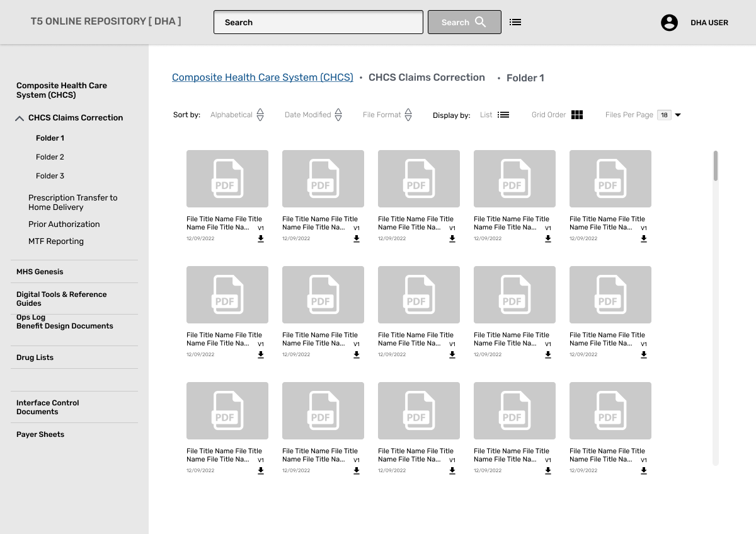Download fifth file in bottom row
The width and height of the screenshot is (756, 534).
(x=644, y=471)
